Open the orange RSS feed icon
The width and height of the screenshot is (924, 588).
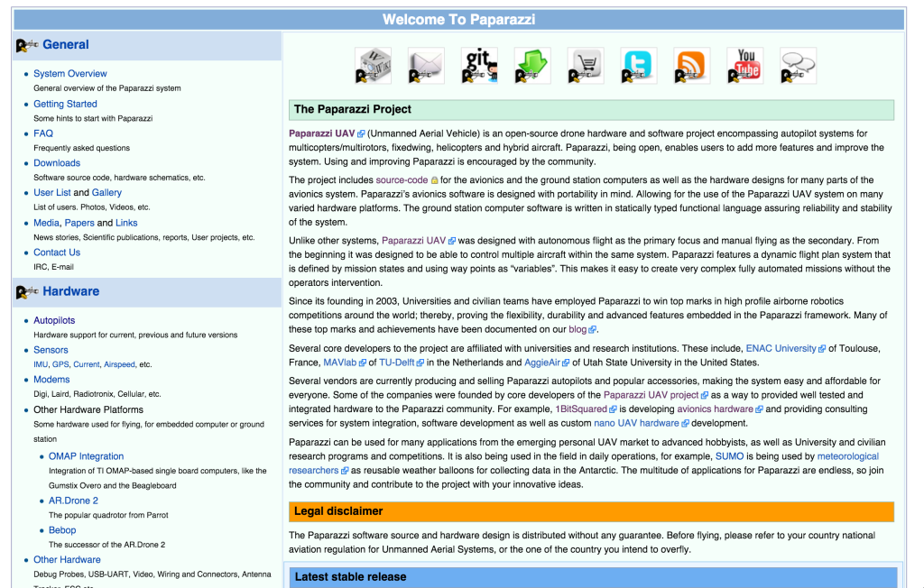[691, 66]
